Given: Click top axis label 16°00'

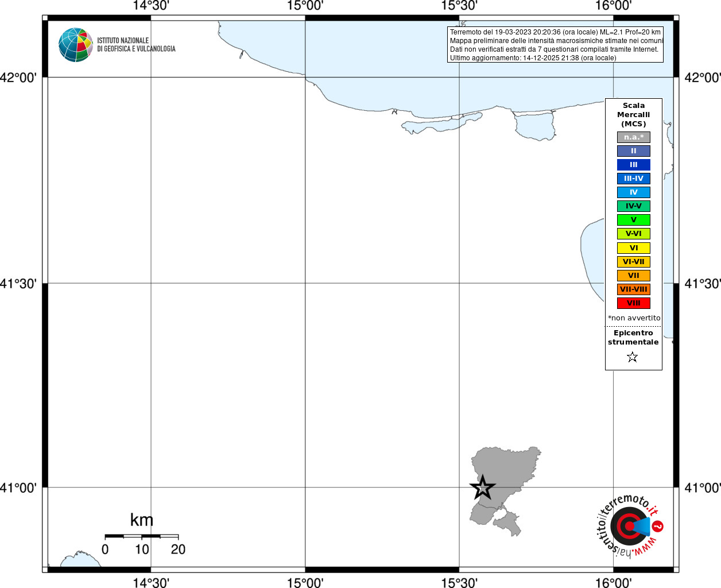Looking at the screenshot, I should click(x=614, y=6).
